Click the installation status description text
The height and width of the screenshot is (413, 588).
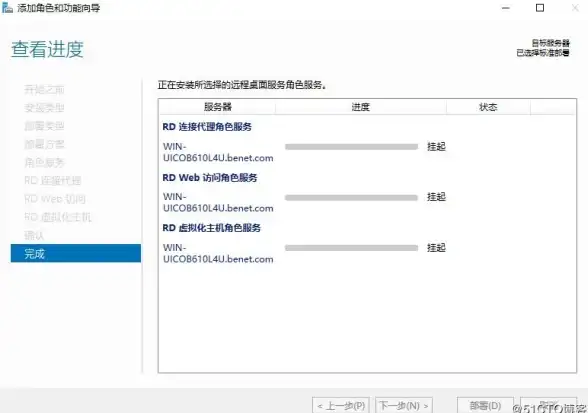click(x=242, y=85)
